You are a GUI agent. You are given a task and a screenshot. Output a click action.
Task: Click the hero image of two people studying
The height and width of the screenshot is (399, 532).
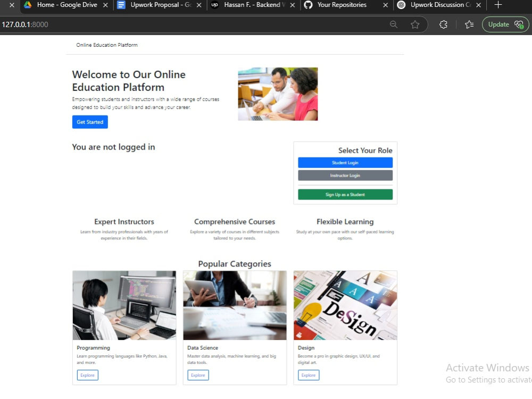pos(278,94)
